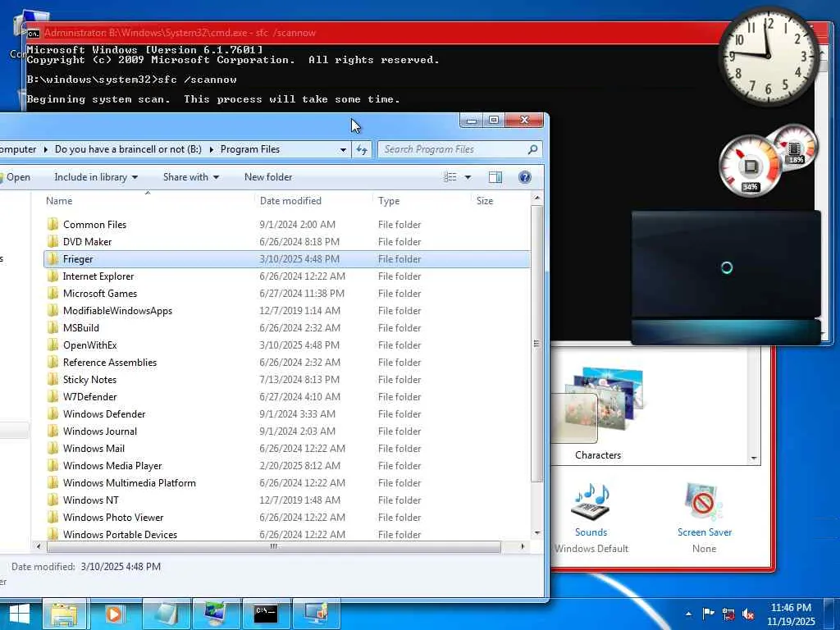Click the Windows Default sounds link
The width and height of the screenshot is (840, 630).
tap(591, 549)
